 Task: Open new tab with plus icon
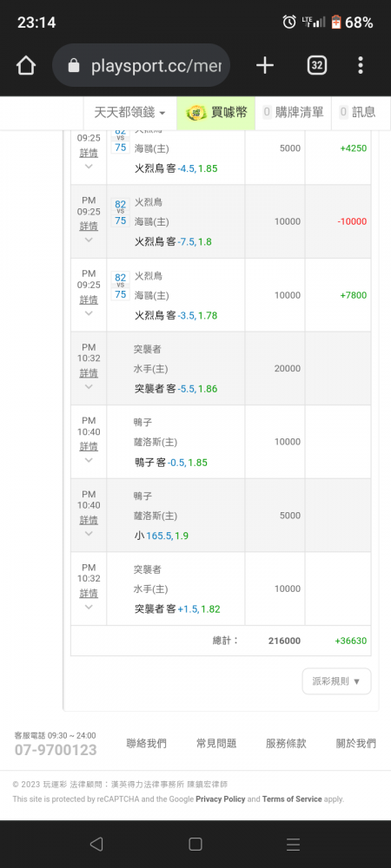(x=265, y=66)
